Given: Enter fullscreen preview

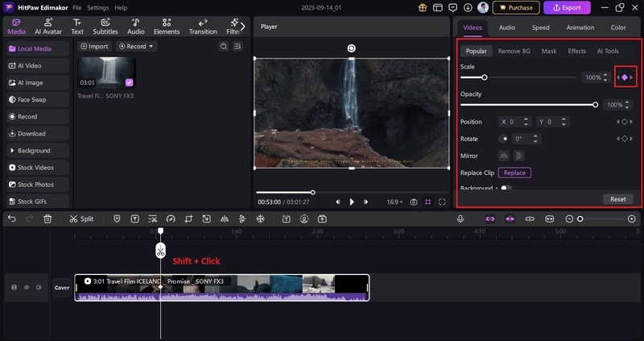Looking at the screenshot, I should coord(442,202).
